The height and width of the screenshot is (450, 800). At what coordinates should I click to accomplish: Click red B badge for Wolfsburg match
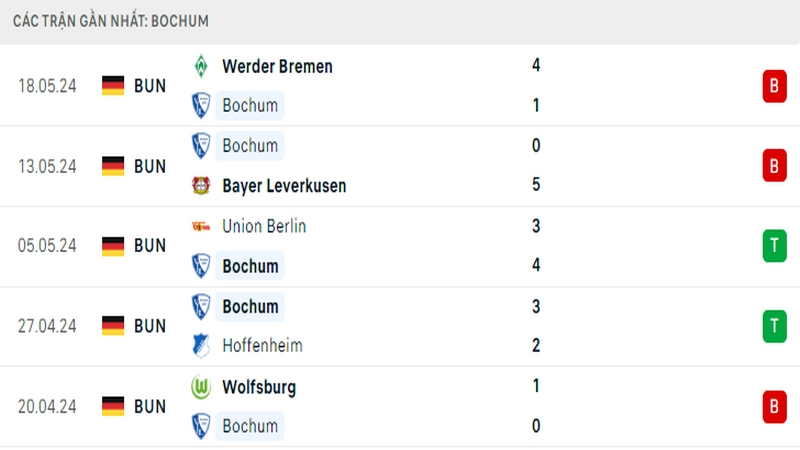(774, 407)
